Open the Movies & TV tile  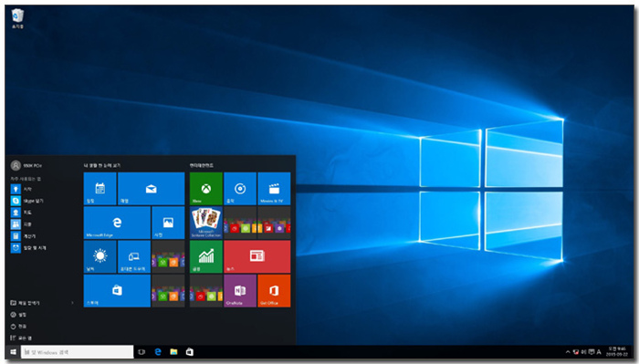click(x=274, y=189)
